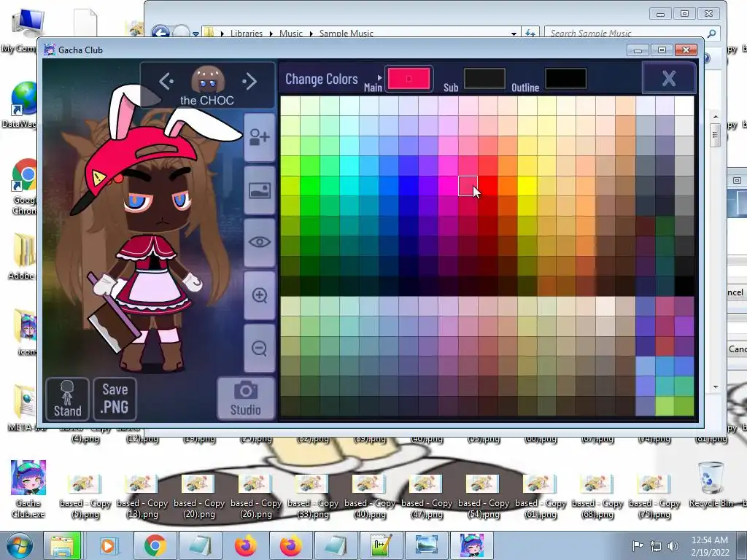The image size is (747, 560).
Task: Click Libraries in Explorer breadcrumb path
Action: (247, 34)
